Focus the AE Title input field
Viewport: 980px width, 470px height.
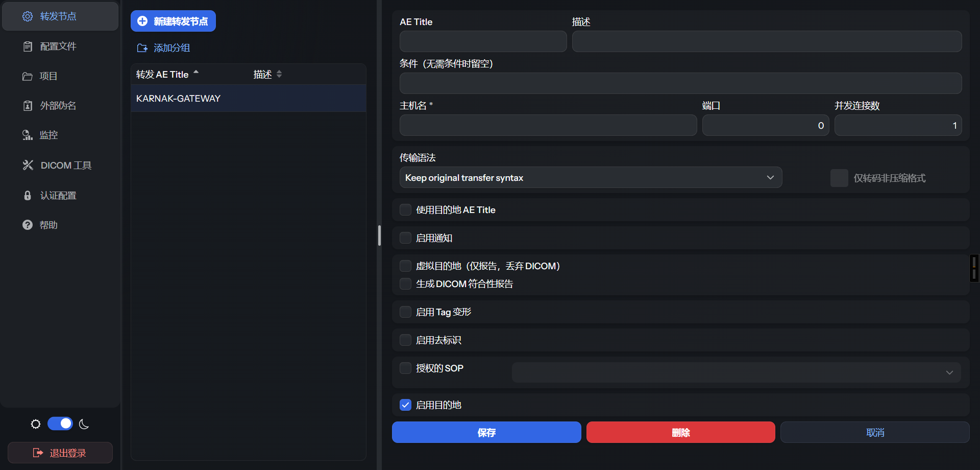click(x=483, y=41)
